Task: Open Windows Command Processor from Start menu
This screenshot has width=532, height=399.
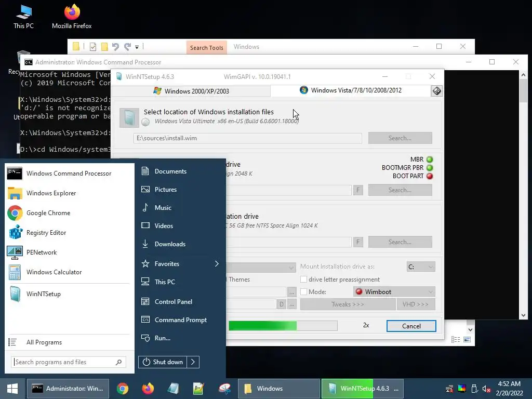Action: [69, 174]
